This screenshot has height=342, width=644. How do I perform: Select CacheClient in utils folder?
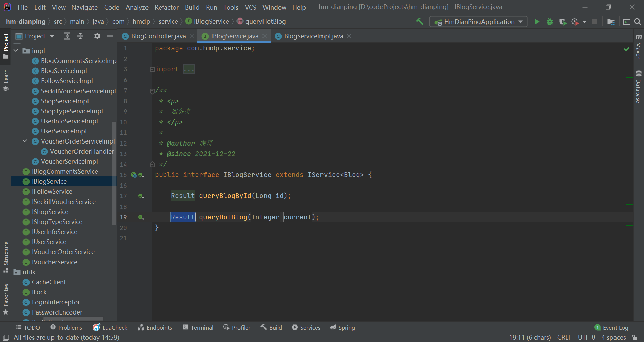(x=49, y=282)
